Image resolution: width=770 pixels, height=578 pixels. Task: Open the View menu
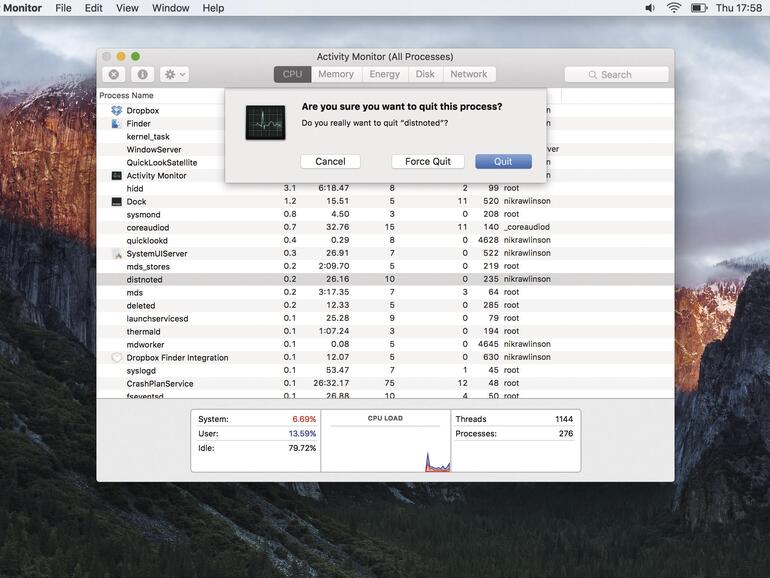[127, 8]
